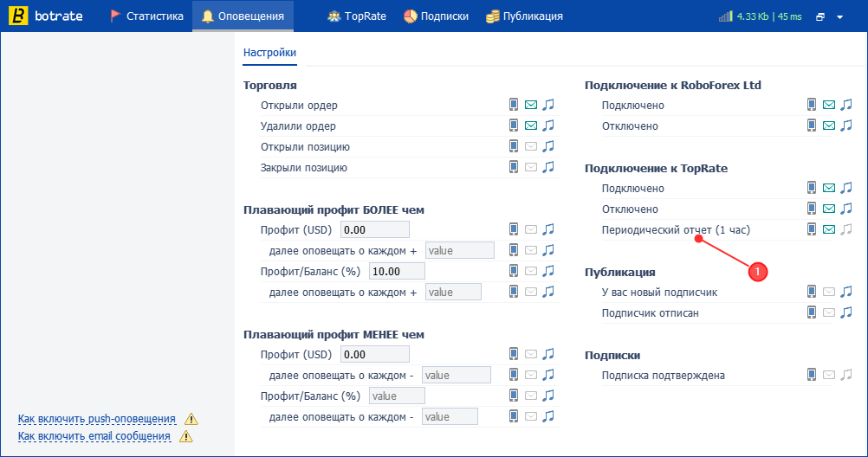Open the TopRate menu item
This screenshot has width=868, height=457.
(357, 16)
